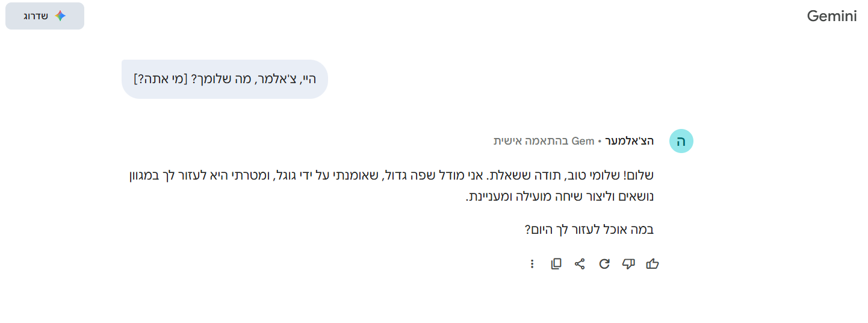Mark the response with thumbs down
868x323 pixels.
pos(628,264)
